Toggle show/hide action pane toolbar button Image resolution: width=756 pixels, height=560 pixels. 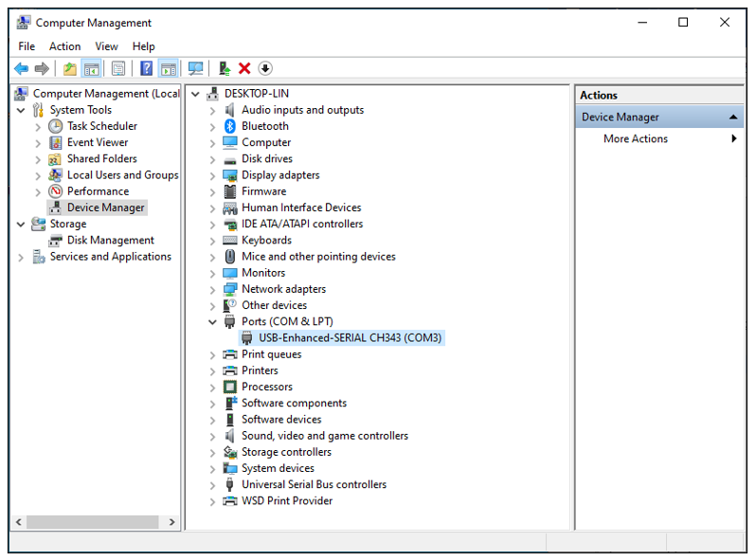(x=169, y=68)
